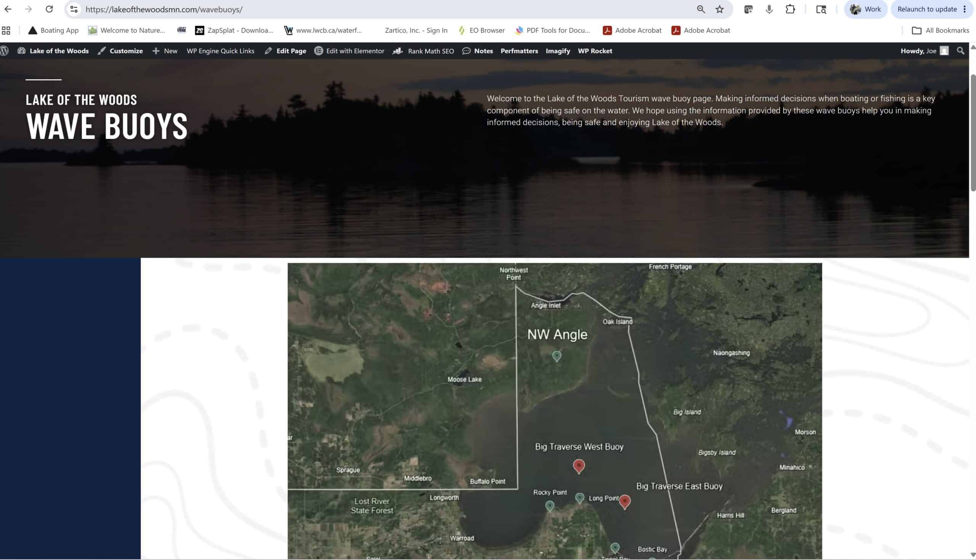Bookmark this page with the star icon
976x560 pixels.
[720, 9]
